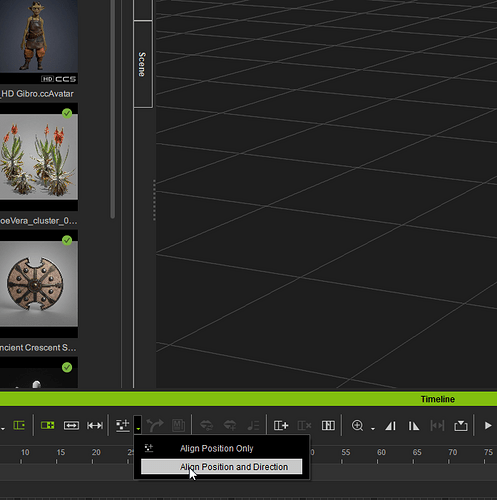Click green checkmark on AloeVera thumbnail
Viewport: 497px width, 500px height.
pyautogui.click(x=67, y=113)
